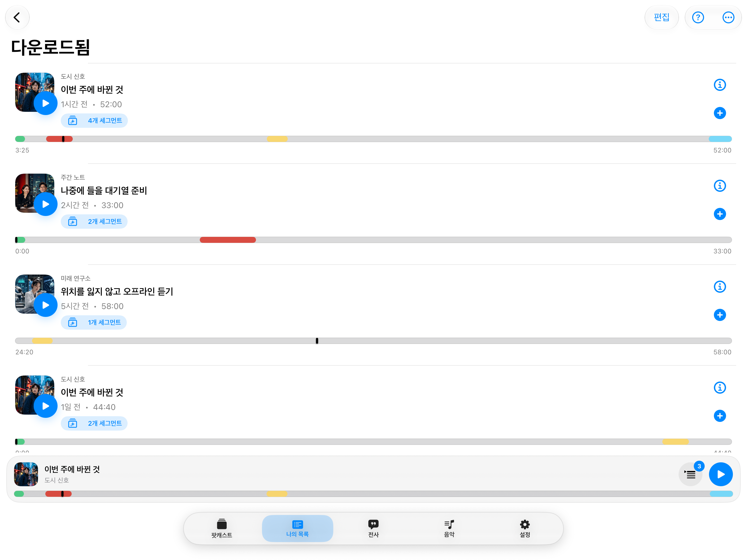Click '이번 주에 바뀐 것' title in mini player
This screenshot has width=747, height=560.
(72, 469)
